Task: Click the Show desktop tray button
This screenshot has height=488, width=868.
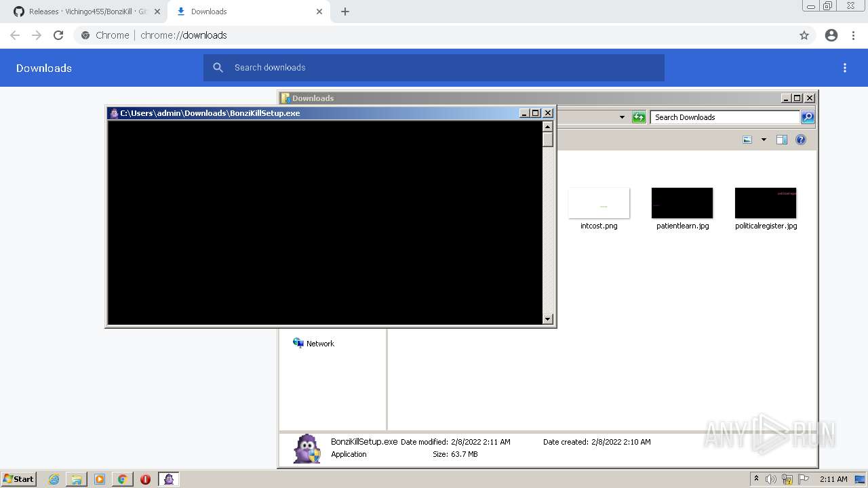Action: (860, 479)
